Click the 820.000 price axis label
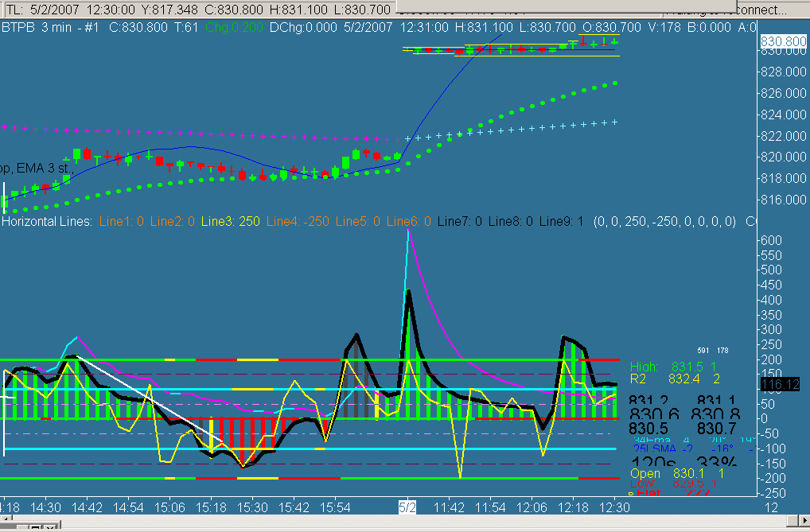Viewport: 810px width, 532px height. coord(783,157)
